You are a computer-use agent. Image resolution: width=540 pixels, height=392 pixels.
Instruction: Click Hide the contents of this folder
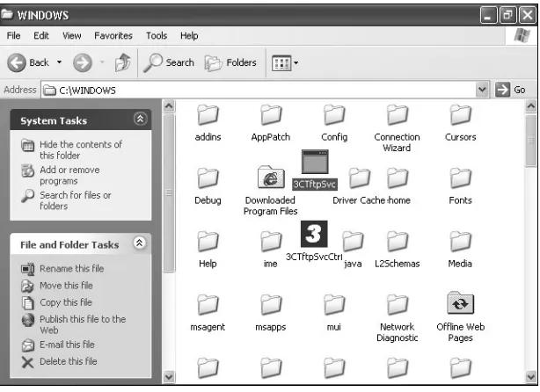pos(71,149)
